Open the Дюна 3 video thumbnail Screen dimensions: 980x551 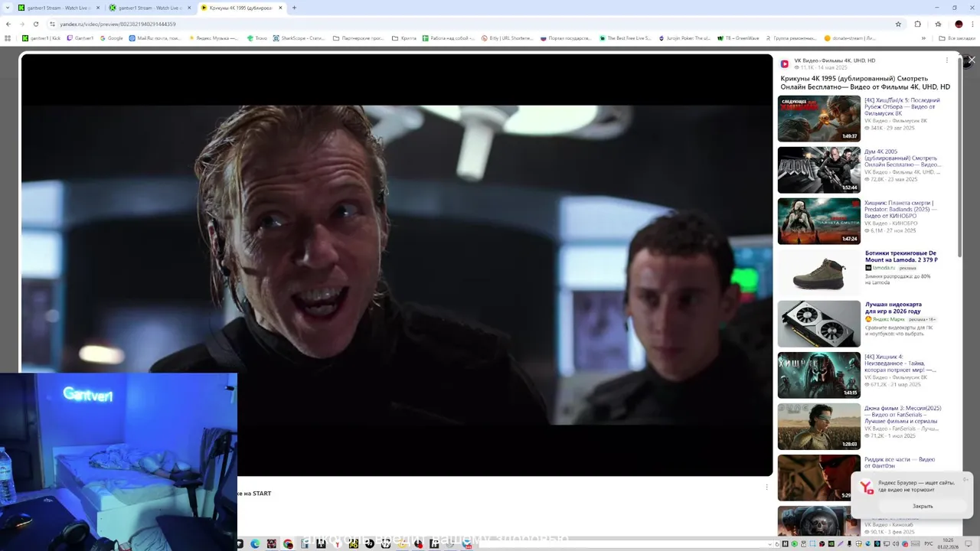(819, 427)
